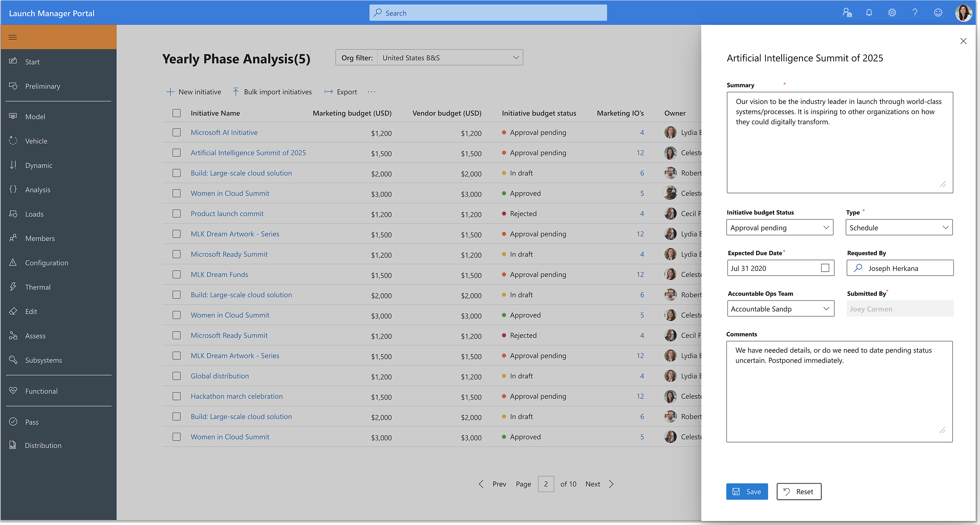Open the Accountable Ops Team dropdown

coord(781,309)
